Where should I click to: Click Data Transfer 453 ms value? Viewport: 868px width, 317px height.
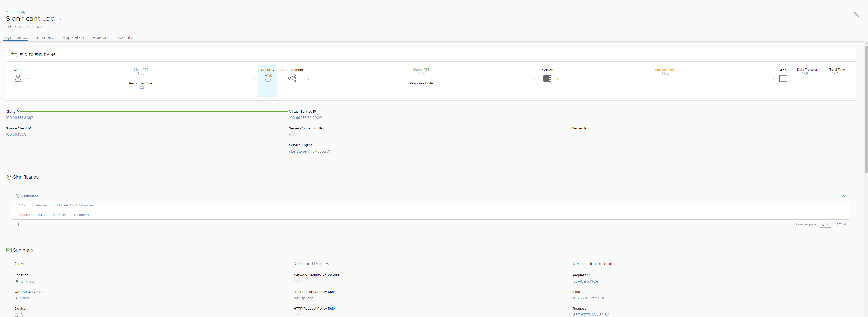(807, 74)
